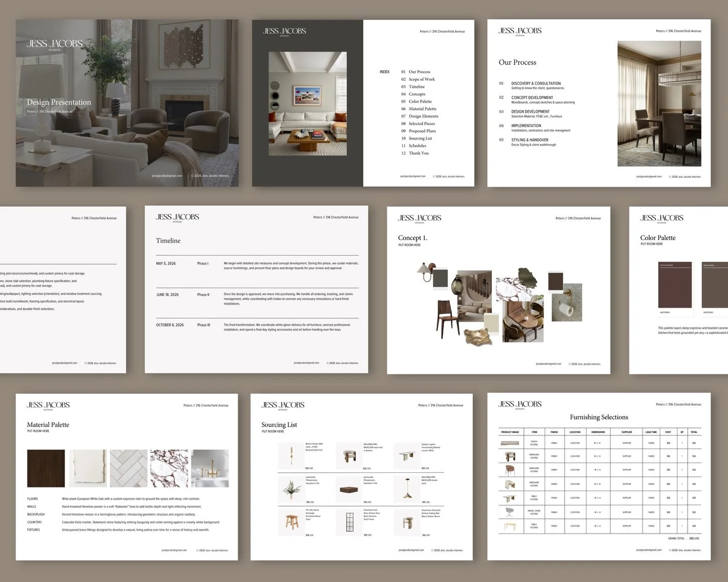The image size is (728, 582).
Task: Click jessijacobs@gmail.com on the Design Presentation cover
Action: tap(167, 175)
